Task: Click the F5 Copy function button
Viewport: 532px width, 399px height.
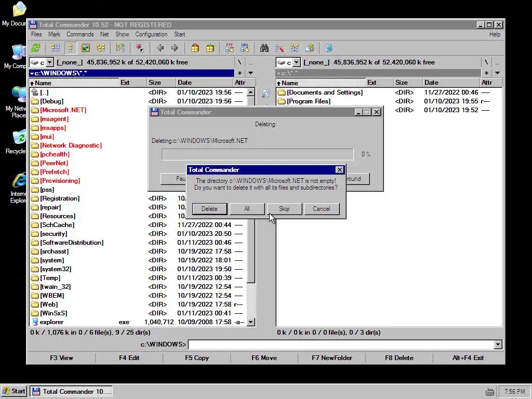Action: tap(197, 357)
